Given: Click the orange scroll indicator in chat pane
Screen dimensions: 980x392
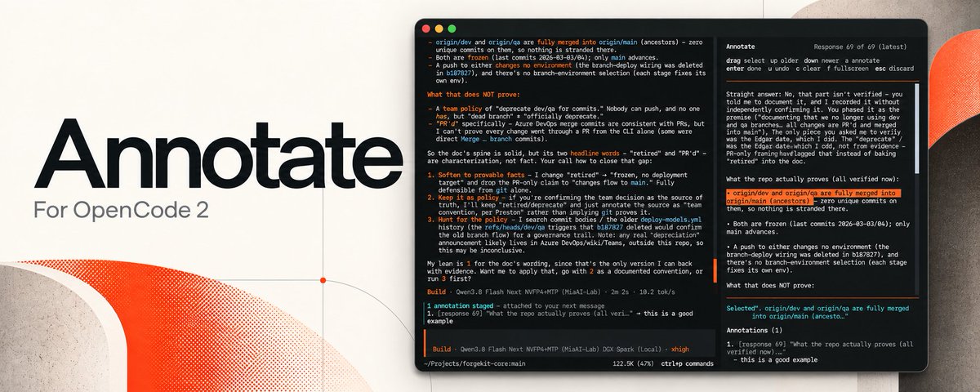Looking at the screenshot, I should point(715,272).
